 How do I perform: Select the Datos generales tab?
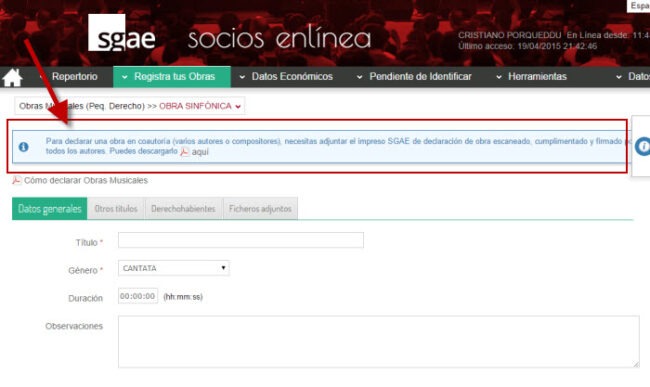point(50,208)
